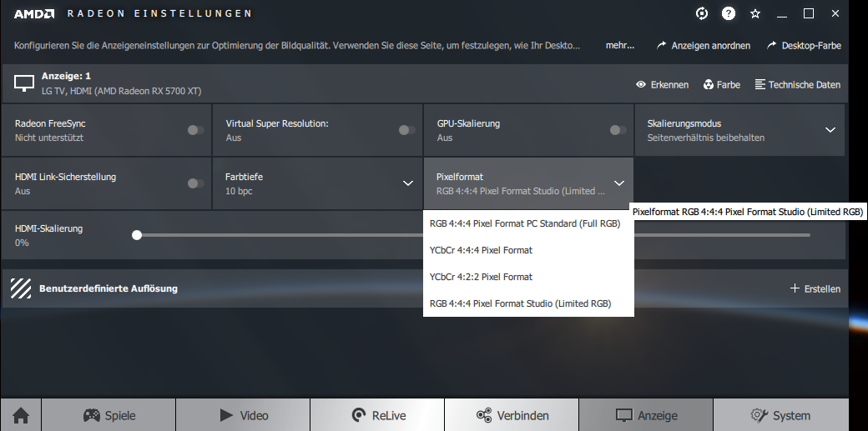Open the Desktop-Farbe link

(804, 45)
